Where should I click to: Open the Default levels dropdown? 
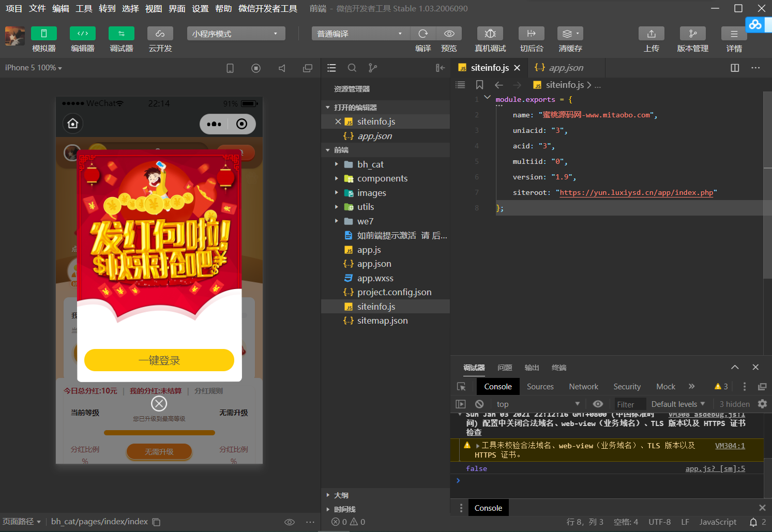(678, 404)
